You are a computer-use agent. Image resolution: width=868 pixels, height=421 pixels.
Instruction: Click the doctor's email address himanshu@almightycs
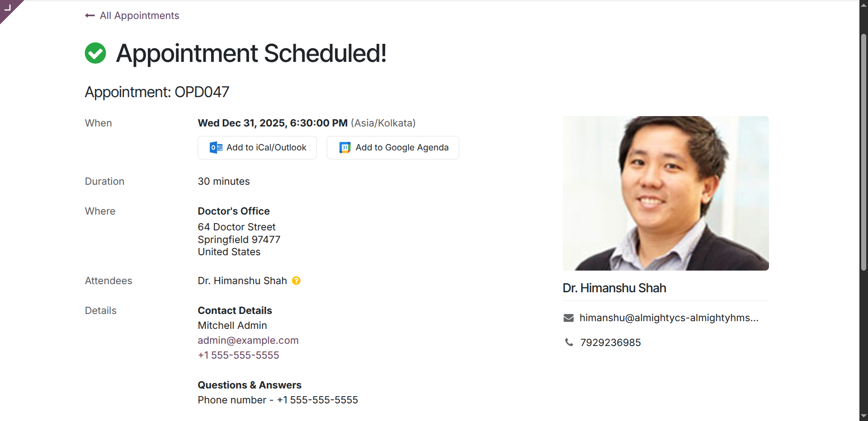click(x=669, y=318)
